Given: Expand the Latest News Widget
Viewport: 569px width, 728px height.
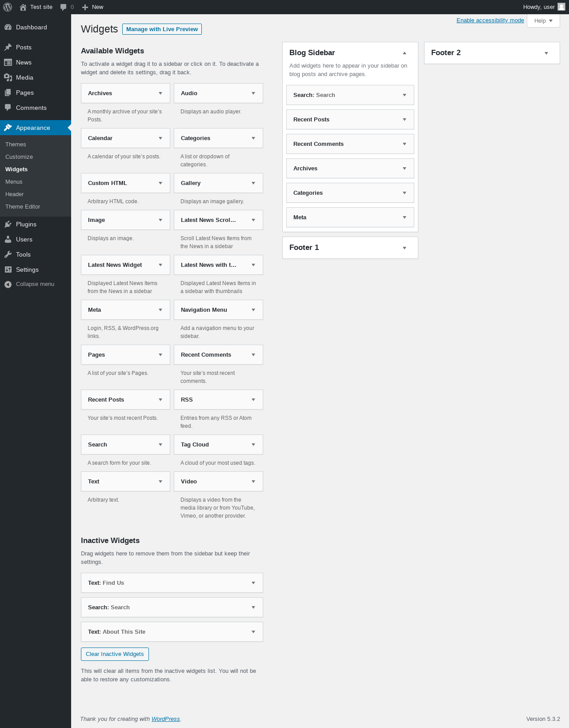Looking at the screenshot, I should coord(160,265).
